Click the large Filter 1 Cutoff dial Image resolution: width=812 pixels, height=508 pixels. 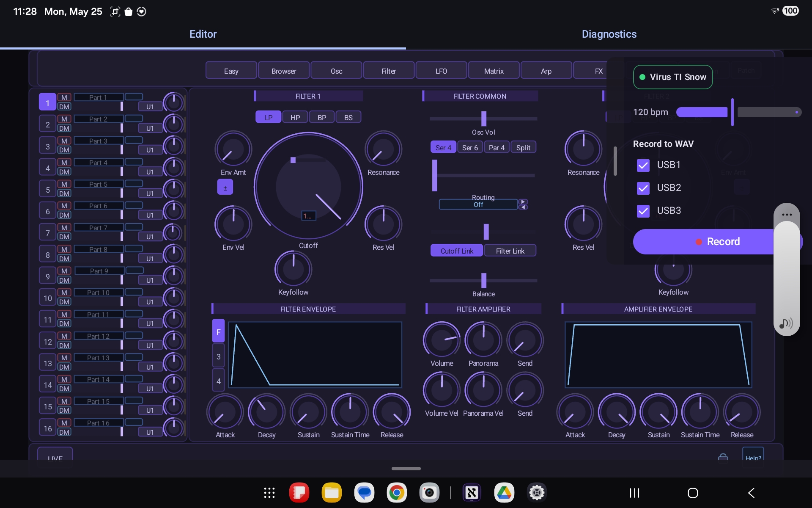click(308, 187)
